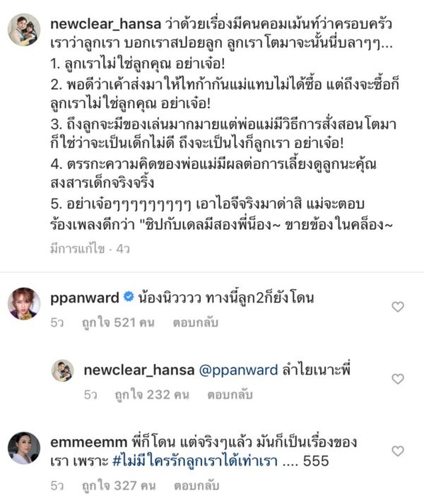
Task: Click newclear_hansa username in the reply
Action: click(x=139, y=370)
